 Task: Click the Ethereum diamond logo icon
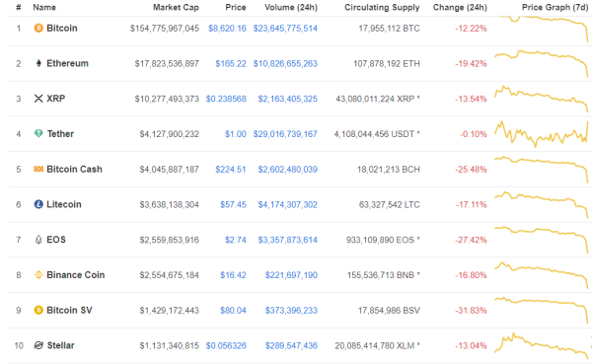(38, 63)
